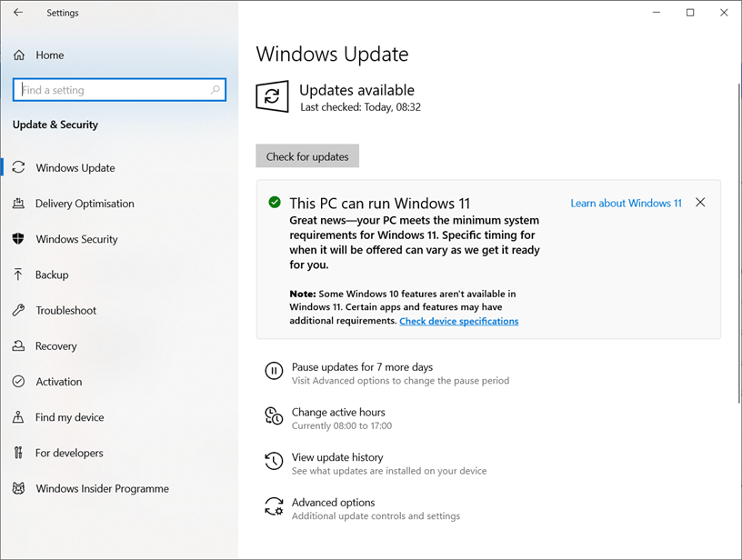Viewport: 742px width, 560px height.
Task: Open Activation settings page
Action: (x=59, y=382)
